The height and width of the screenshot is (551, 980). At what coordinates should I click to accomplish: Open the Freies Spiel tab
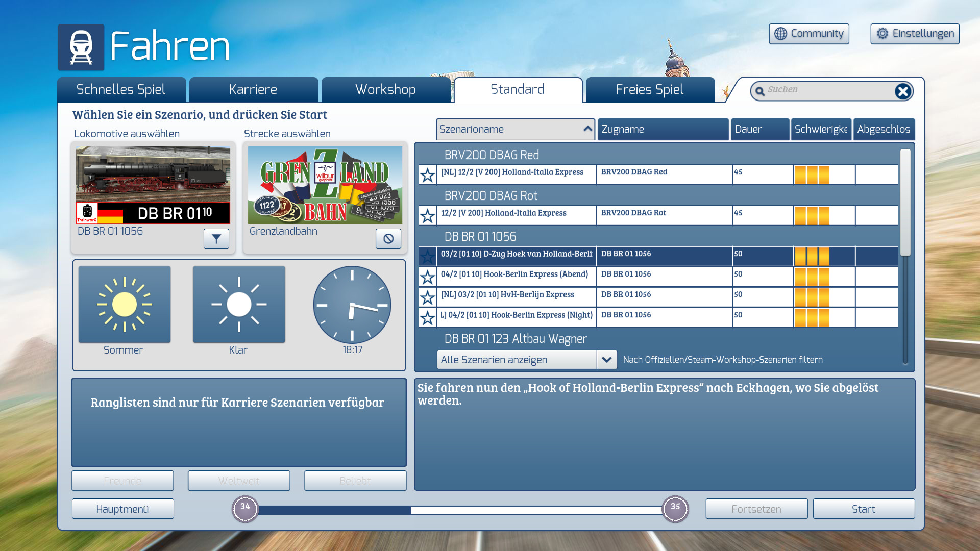point(650,90)
